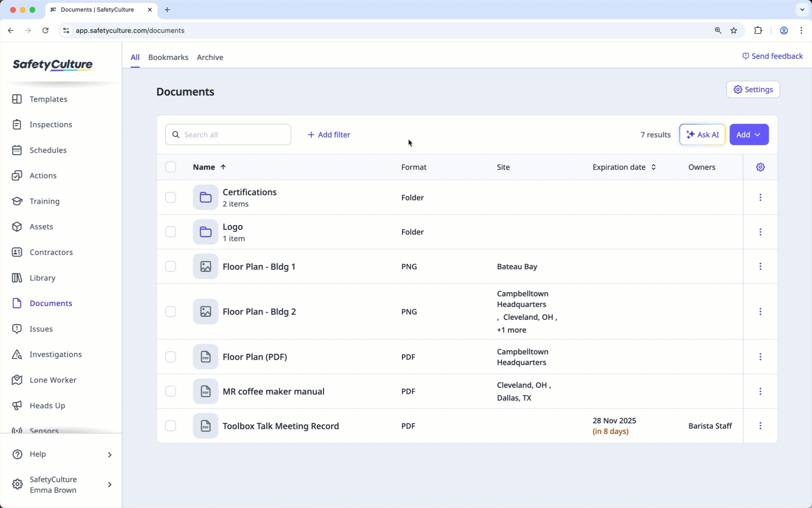812x508 pixels.
Task: Open more options for Floor Plan - Bldg 1
Action: click(760, 267)
